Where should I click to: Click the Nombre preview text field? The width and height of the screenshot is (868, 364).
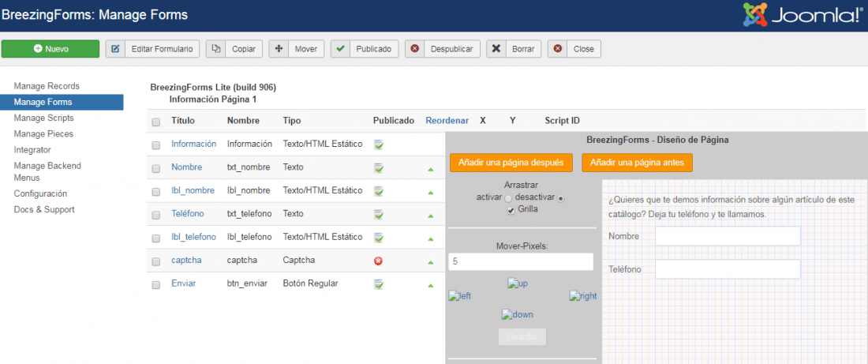click(728, 236)
